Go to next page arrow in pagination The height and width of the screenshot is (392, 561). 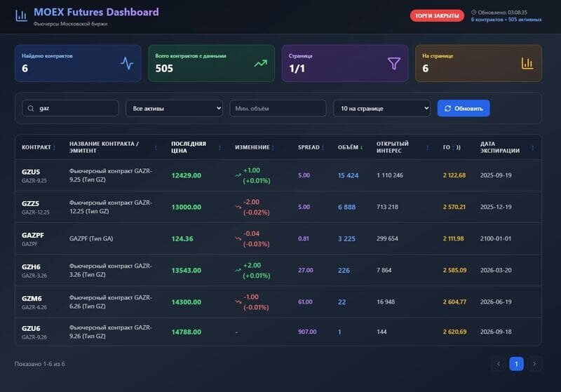[534, 364]
